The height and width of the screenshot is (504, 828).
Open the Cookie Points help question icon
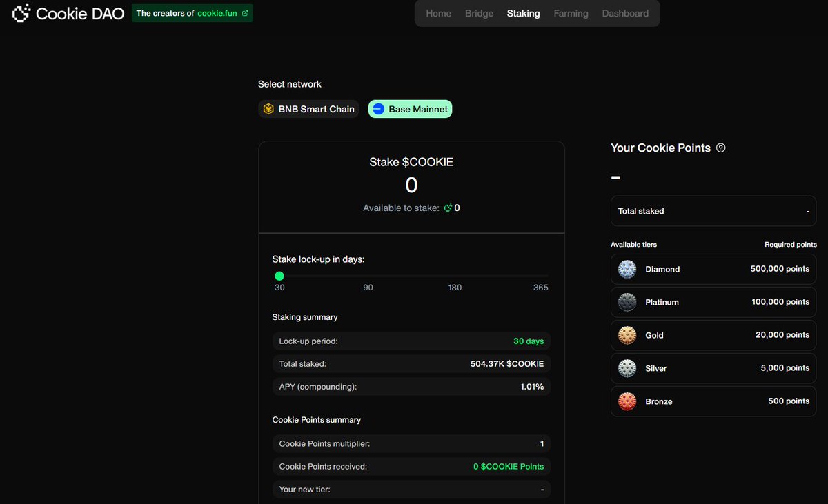(721, 148)
